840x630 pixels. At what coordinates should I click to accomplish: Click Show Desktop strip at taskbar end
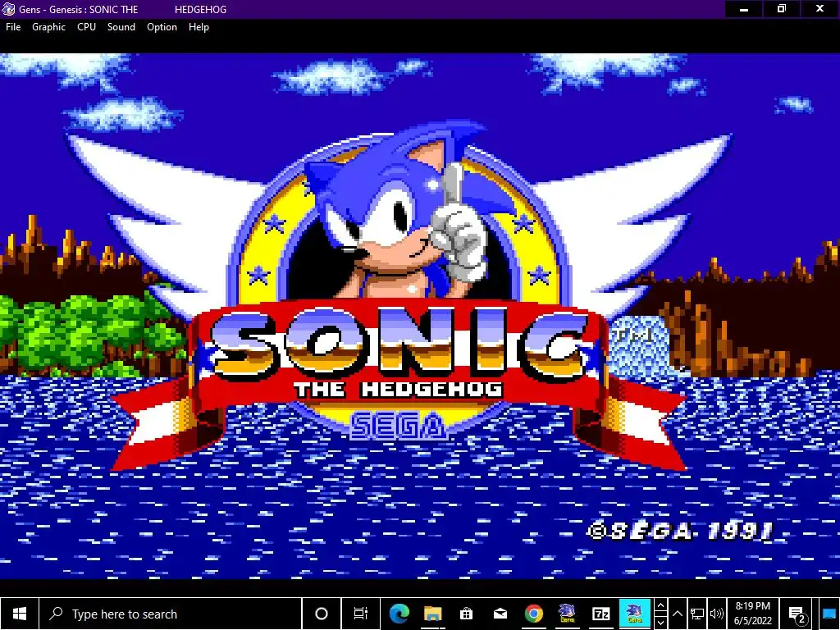coord(829,614)
